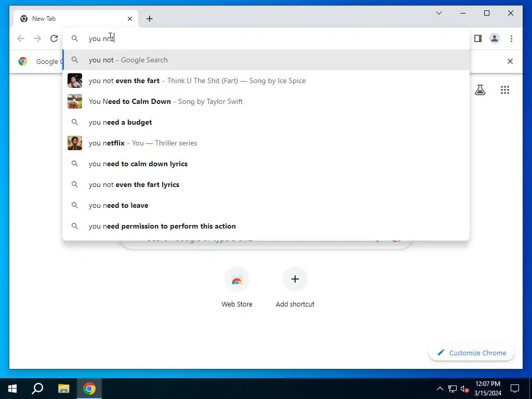
Task: Open the Web Store shortcut
Action: [x=237, y=287]
